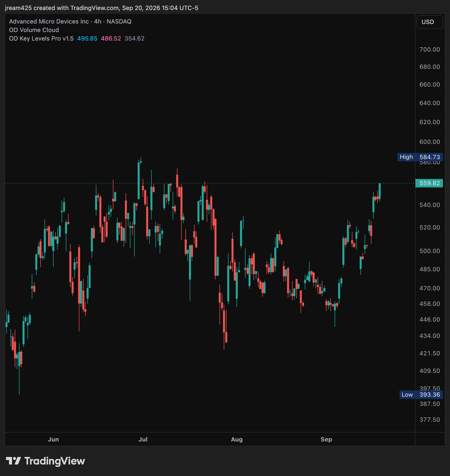Click the Low 393.36 price label
The width and height of the screenshot is (450, 476).
click(421, 395)
